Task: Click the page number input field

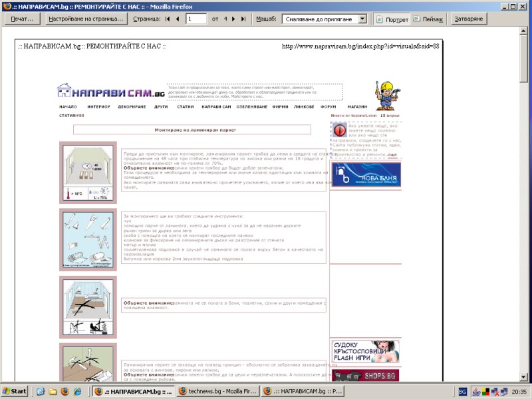Action: click(x=197, y=19)
